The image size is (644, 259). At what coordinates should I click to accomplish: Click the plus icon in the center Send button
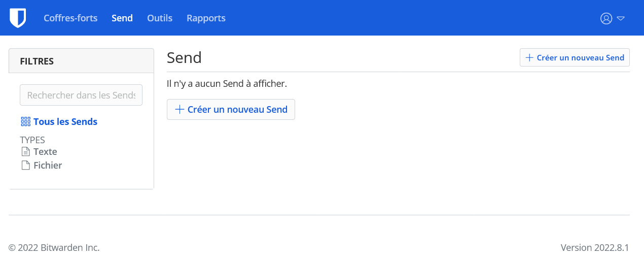pyautogui.click(x=180, y=110)
